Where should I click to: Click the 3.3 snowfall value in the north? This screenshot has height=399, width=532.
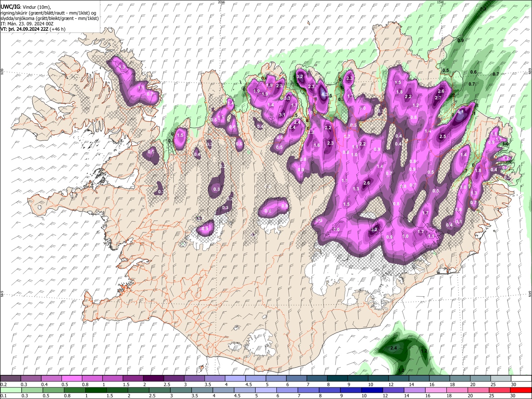[287, 98]
